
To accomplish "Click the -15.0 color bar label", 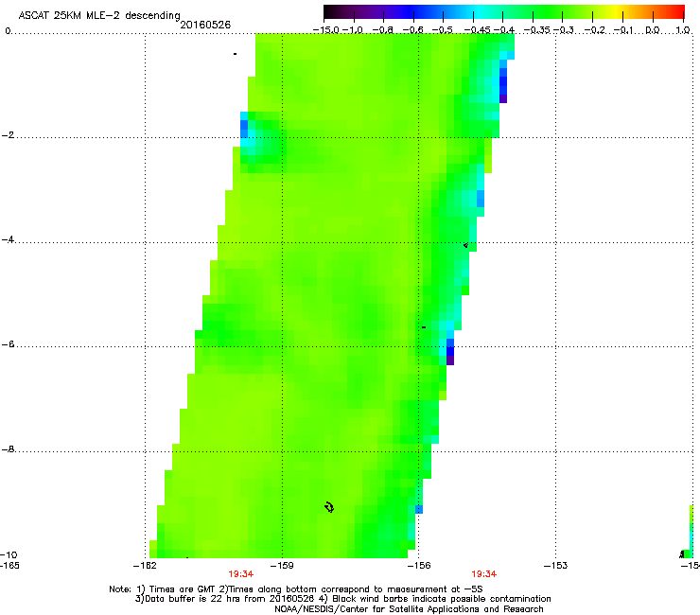I will pyautogui.click(x=325, y=30).
